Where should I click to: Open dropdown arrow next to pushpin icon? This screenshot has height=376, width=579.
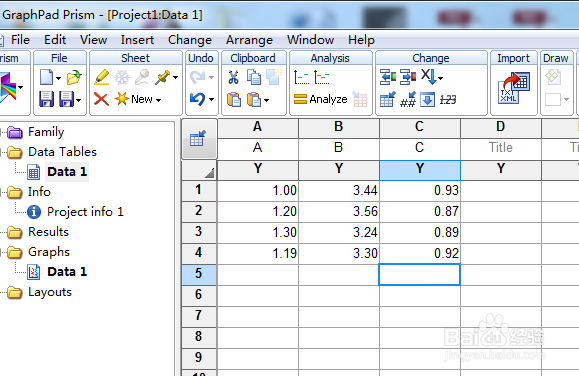(x=175, y=78)
